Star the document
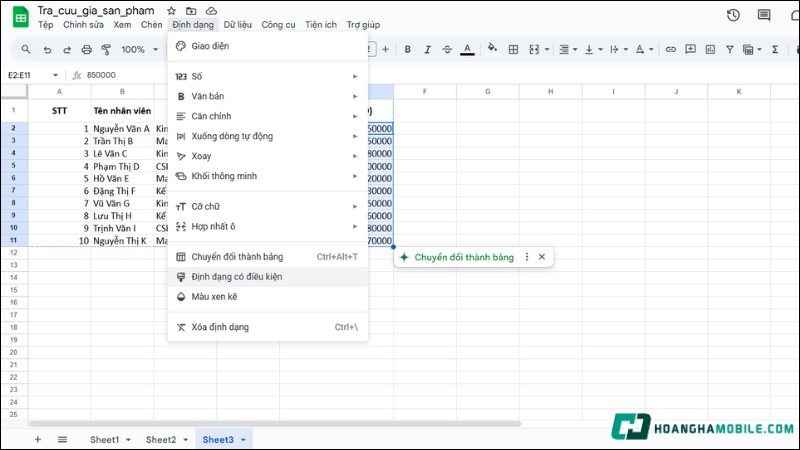This screenshot has height=450, width=800. [x=171, y=11]
